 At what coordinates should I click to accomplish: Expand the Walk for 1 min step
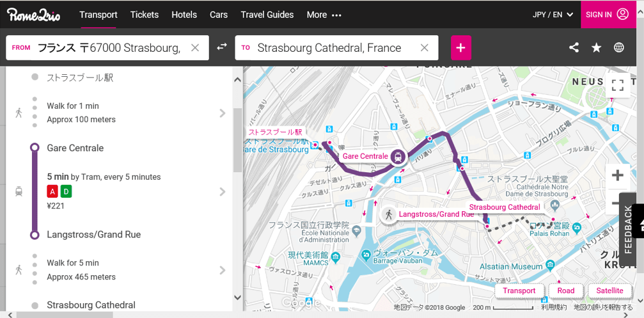223,113
